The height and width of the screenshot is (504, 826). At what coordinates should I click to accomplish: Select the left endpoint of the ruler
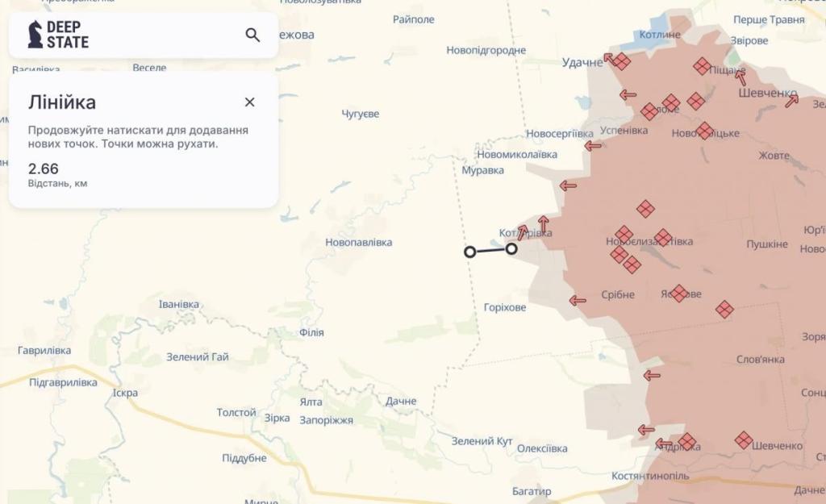[470, 252]
